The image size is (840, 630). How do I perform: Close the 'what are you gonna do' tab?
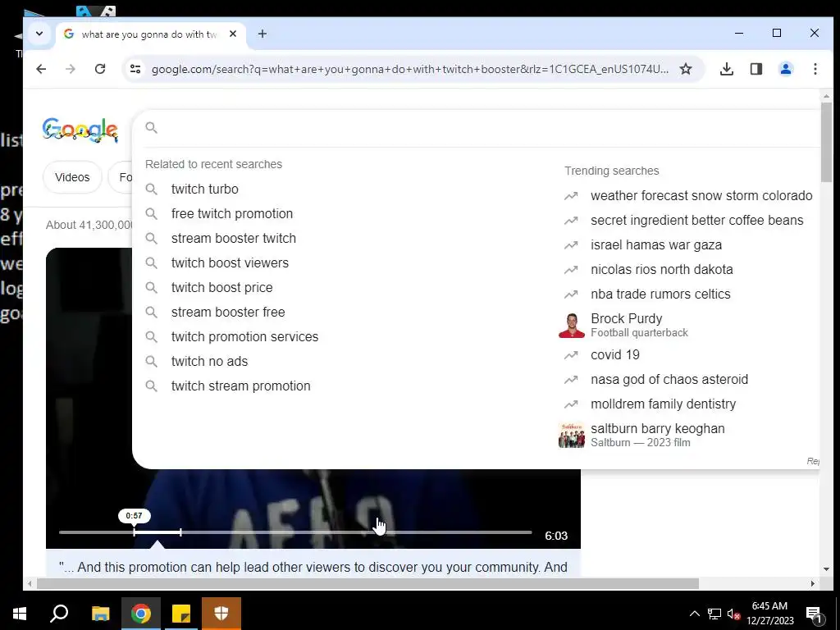pyautogui.click(x=232, y=34)
